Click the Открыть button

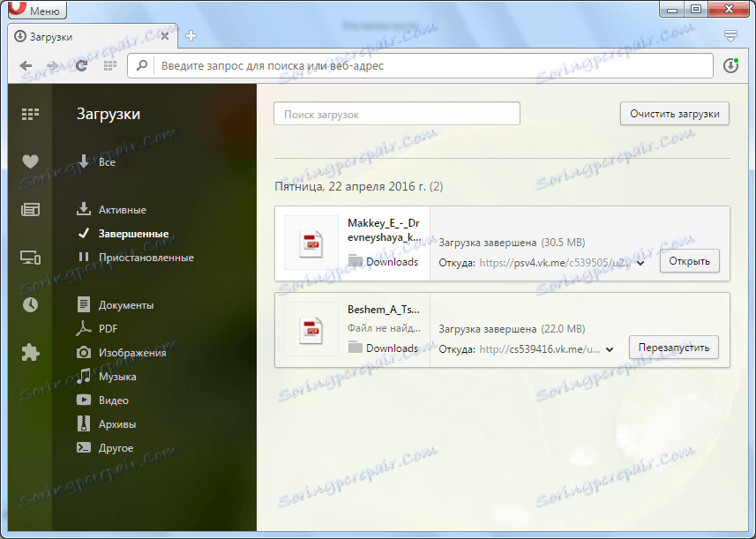690,261
